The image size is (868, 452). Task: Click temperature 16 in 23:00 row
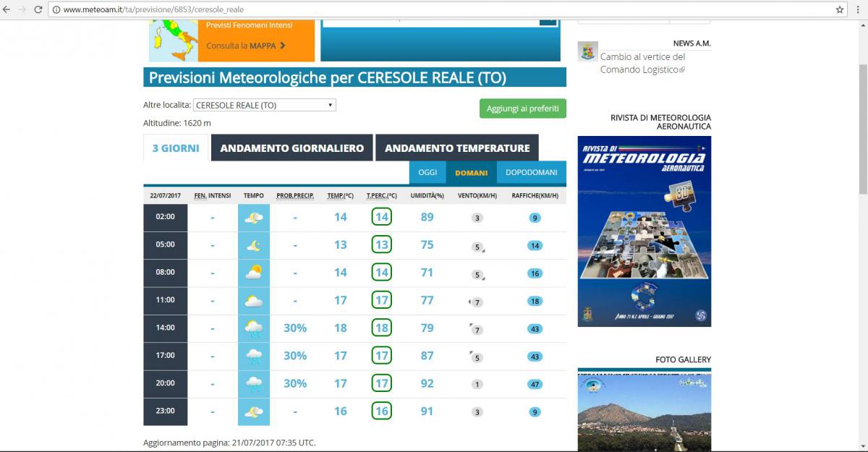click(341, 412)
